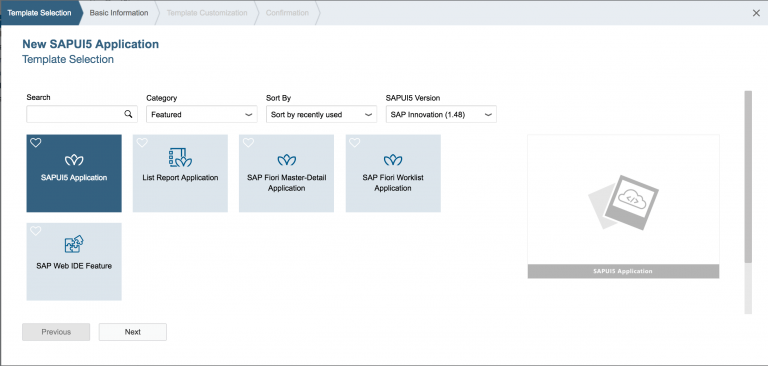Focus the Search input field

point(74,114)
